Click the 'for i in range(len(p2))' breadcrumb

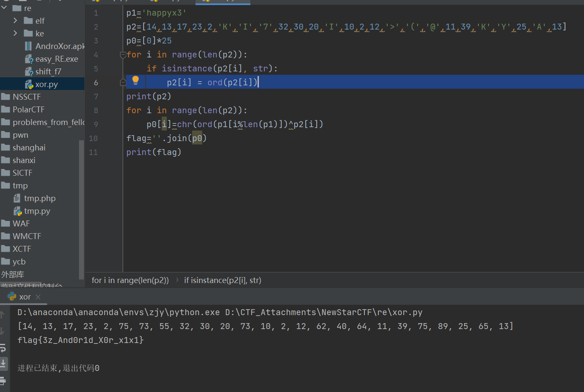(x=130, y=280)
